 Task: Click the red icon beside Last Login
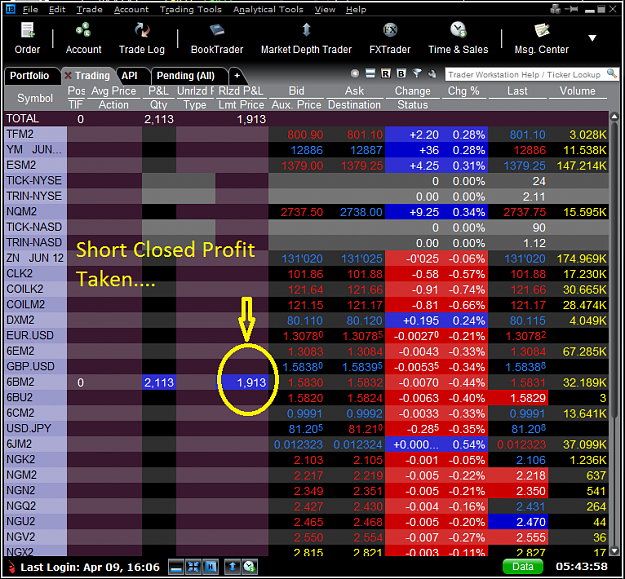[x=12, y=567]
